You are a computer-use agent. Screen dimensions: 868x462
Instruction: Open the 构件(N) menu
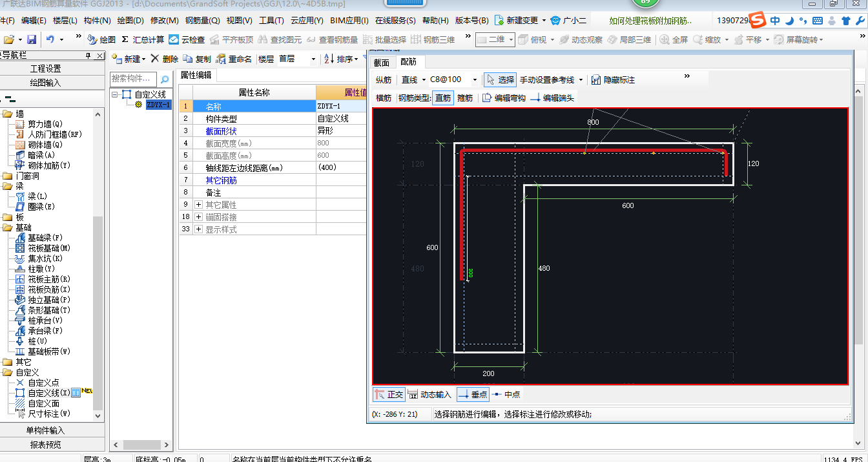coord(97,21)
